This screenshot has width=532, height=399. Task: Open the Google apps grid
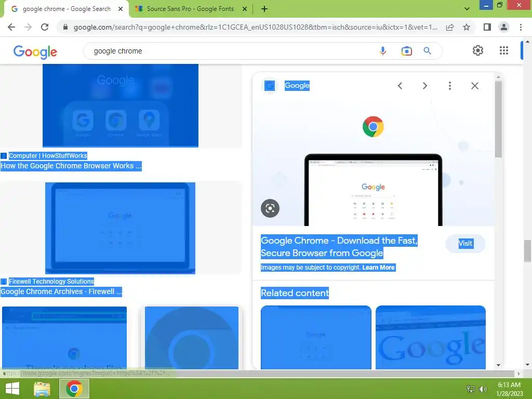[x=504, y=50]
